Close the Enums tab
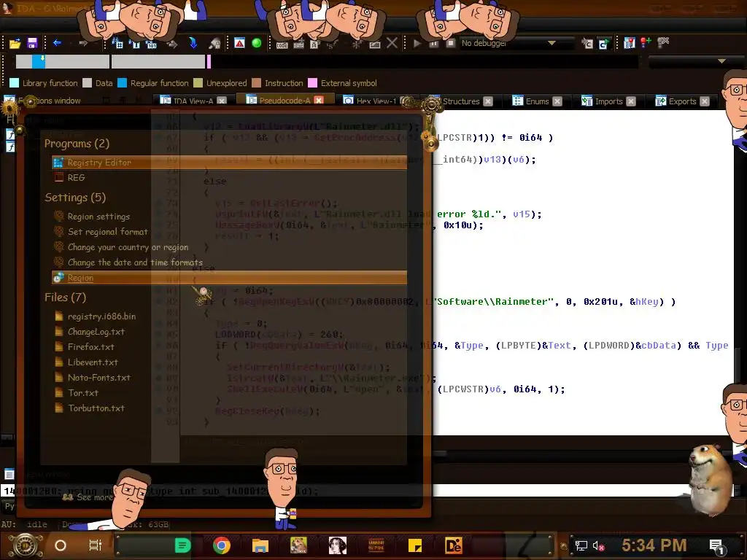The image size is (747, 560). tap(557, 101)
